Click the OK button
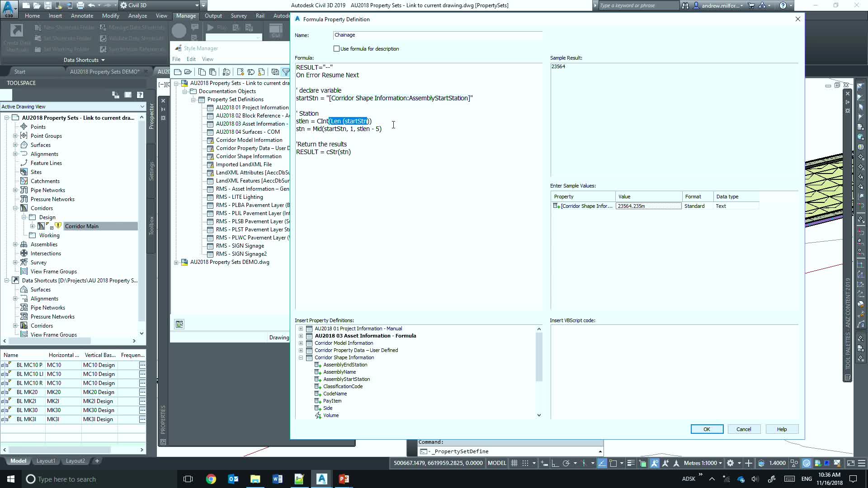868x488 pixels. click(707, 429)
